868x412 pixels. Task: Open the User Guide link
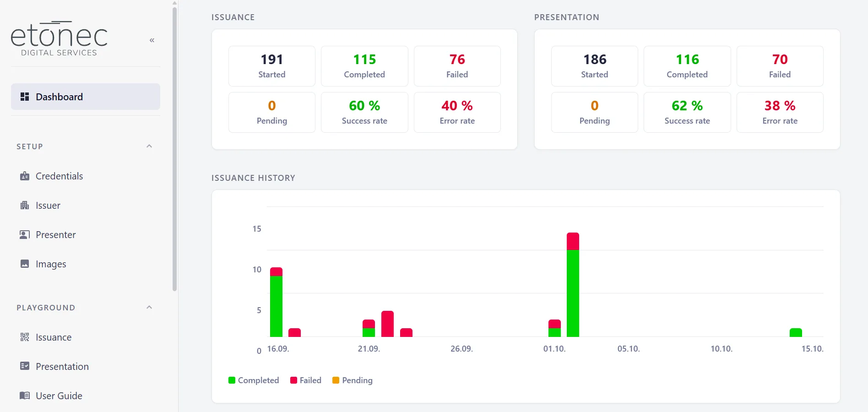point(86,396)
